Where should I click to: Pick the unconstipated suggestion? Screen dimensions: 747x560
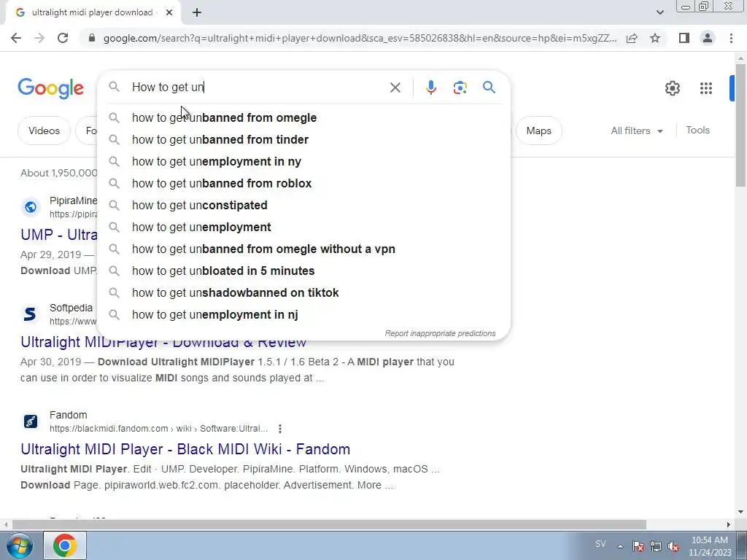click(303, 205)
